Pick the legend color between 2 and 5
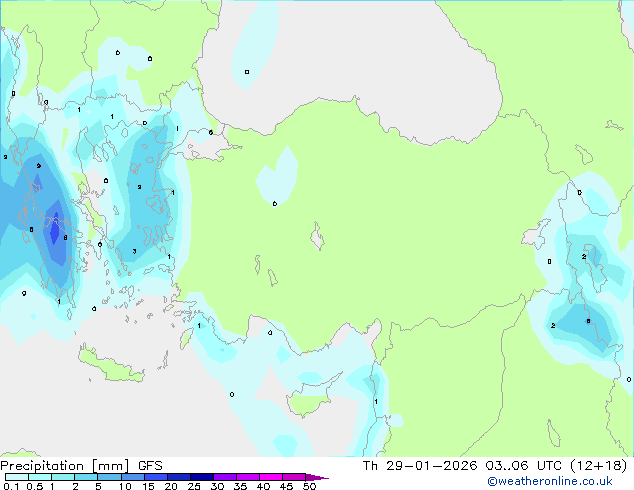This screenshot has width=634, height=490. pos(86,477)
